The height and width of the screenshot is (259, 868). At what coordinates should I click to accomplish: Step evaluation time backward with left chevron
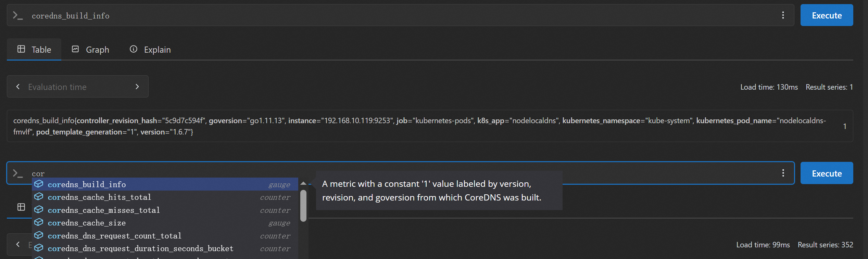coord(18,87)
